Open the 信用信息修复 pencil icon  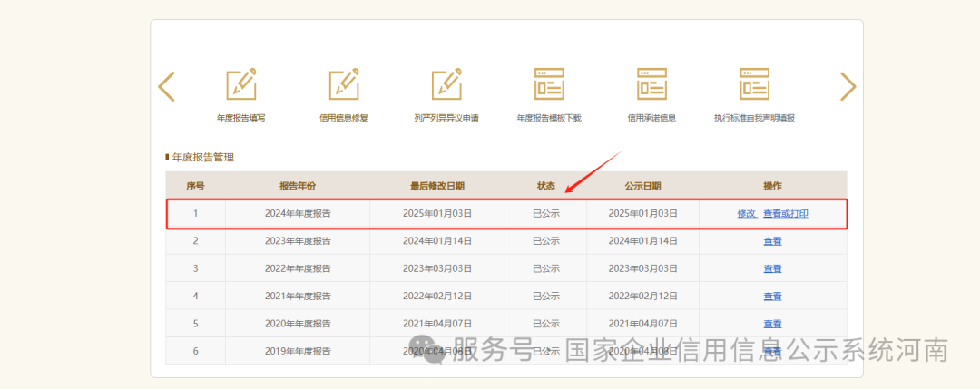click(344, 83)
